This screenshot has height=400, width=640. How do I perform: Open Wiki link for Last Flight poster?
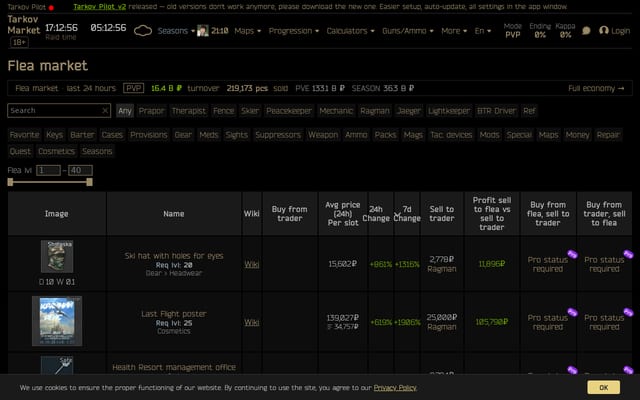251,322
